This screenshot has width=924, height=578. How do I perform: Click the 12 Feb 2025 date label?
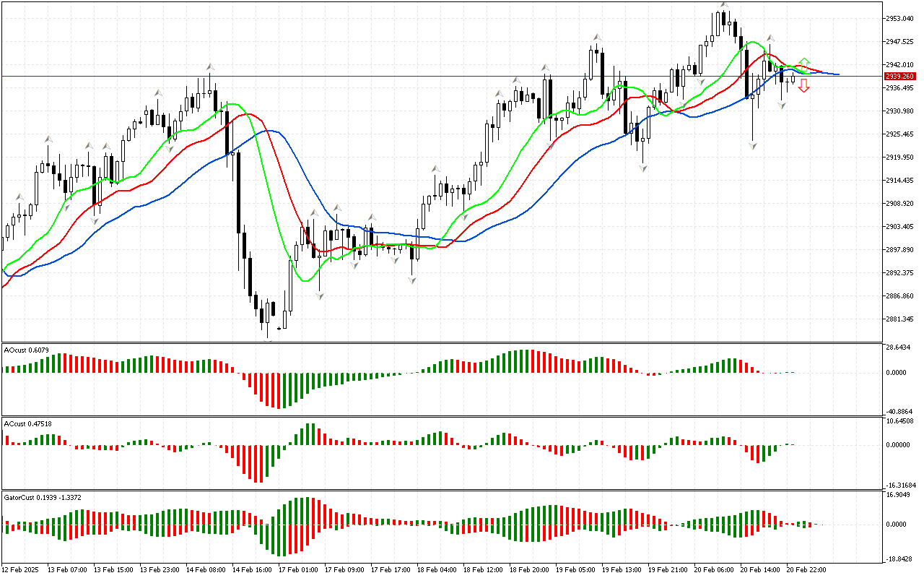[21, 570]
